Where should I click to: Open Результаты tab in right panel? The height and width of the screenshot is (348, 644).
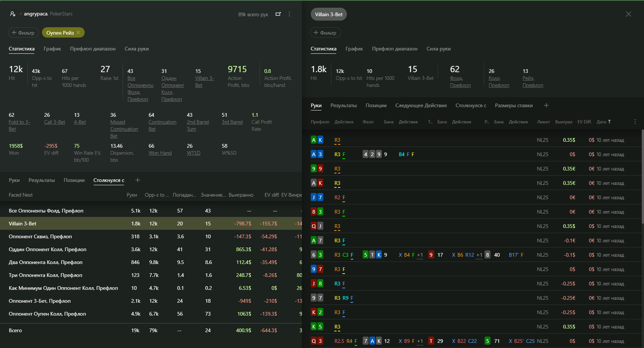[344, 105]
